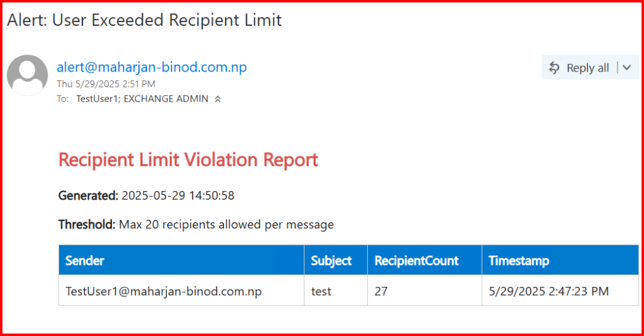Click the Thu 5/29/2025 2:51 PM sent date
The width and height of the screenshot is (644, 336).
coord(106,84)
